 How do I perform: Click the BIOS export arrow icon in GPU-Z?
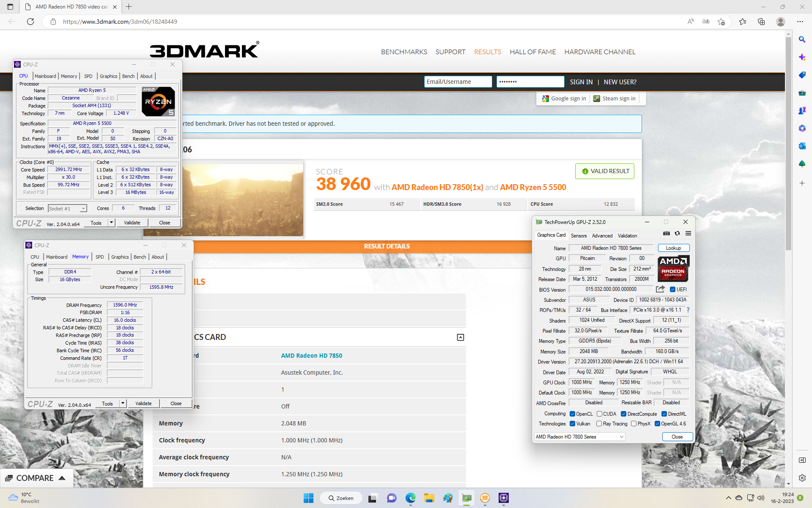click(x=660, y=289)
